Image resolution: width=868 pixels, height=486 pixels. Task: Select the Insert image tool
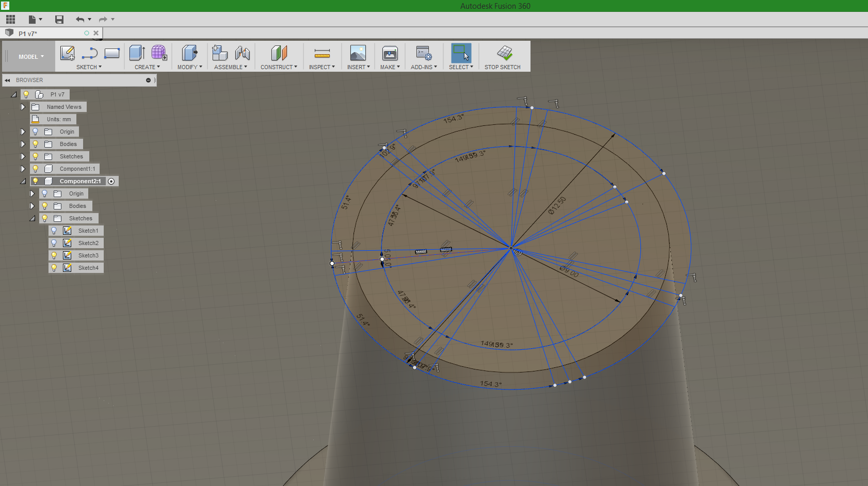pyautogui.click(x=358, y=53)
